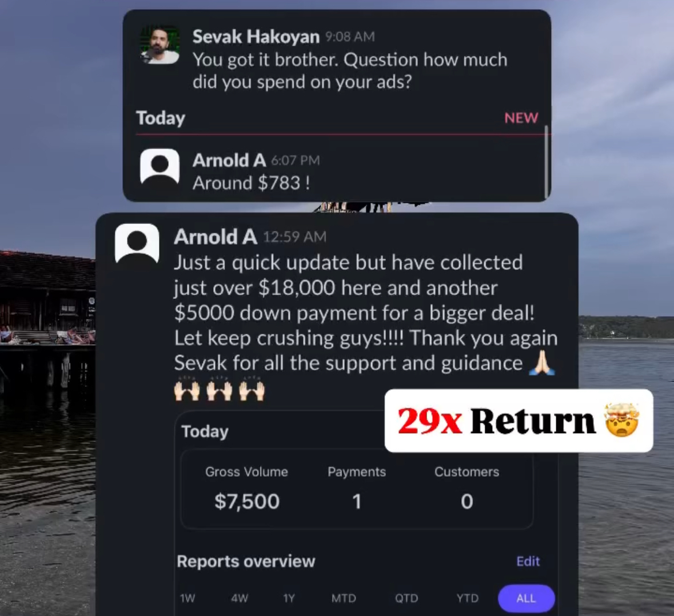Screen dimensions: 674x616
Task: Click Sevak Hakoyan's profile avatar
Action: [160, 46]
